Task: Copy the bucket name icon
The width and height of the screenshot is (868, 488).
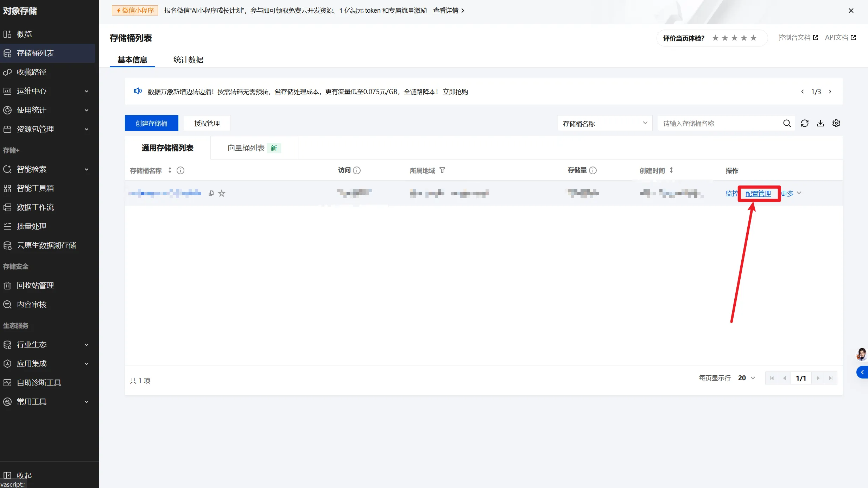Action: (x=211, y=193)
